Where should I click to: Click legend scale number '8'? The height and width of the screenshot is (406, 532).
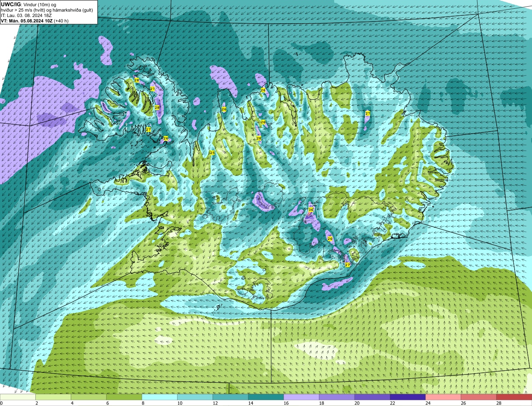coord(143,403)
